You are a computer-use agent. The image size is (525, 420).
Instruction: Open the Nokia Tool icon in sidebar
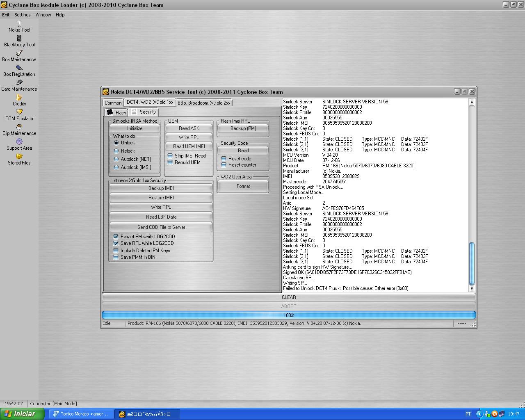19,24
